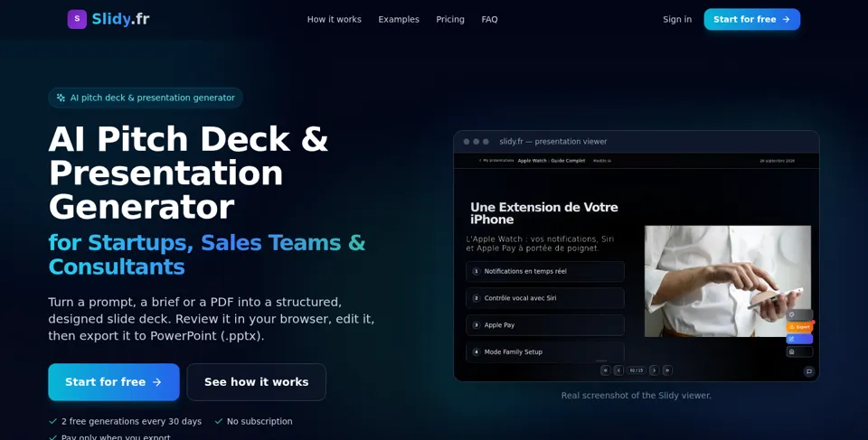Click the 'slidy.fr — presentation viewer' window title
This screenshot has width=868, height=440.
click(553, 142)
